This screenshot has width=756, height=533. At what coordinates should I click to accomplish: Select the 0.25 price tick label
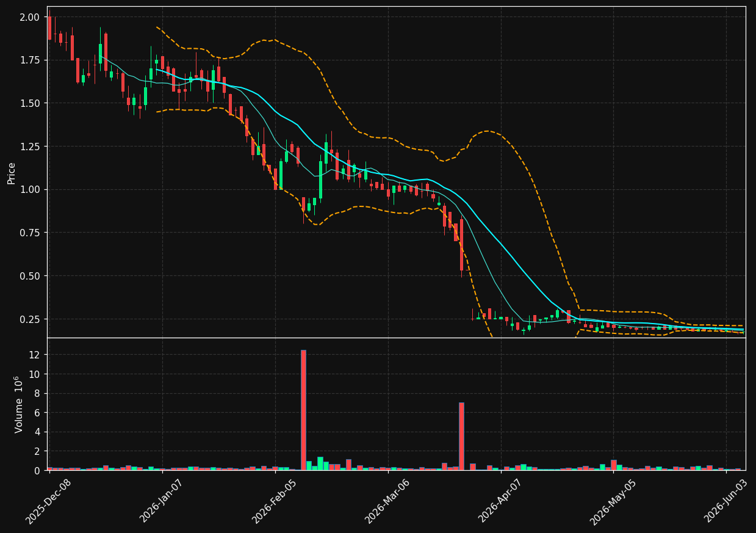31,319
